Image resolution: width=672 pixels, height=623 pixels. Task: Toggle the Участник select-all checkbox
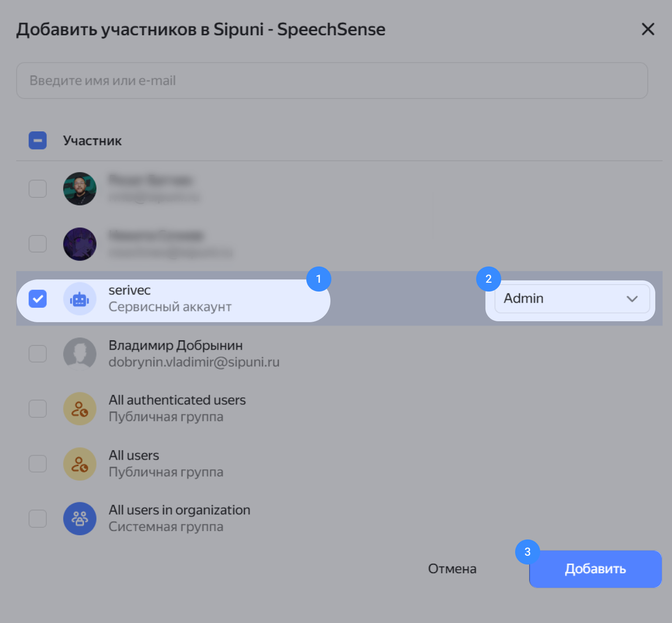(38, 140)
